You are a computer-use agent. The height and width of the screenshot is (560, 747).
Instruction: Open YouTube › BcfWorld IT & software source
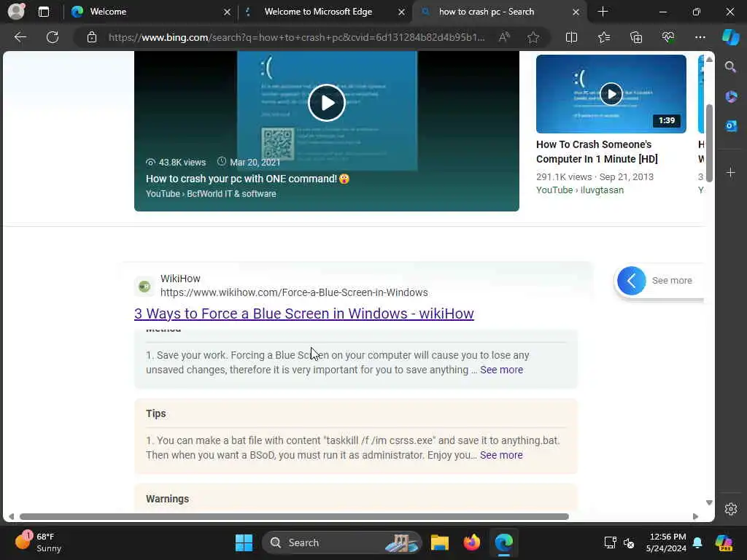click(211, 194)
